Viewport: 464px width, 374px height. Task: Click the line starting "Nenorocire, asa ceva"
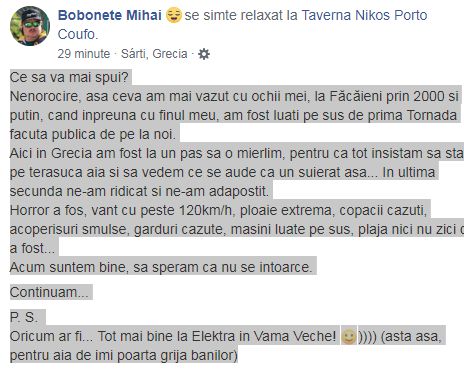(234, 96)
